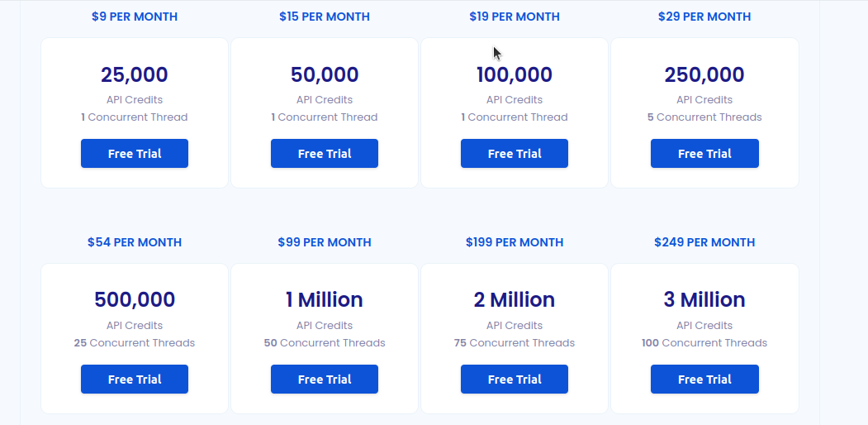Click the '25 Concurrent Threads' text

[x=135, y=343]
